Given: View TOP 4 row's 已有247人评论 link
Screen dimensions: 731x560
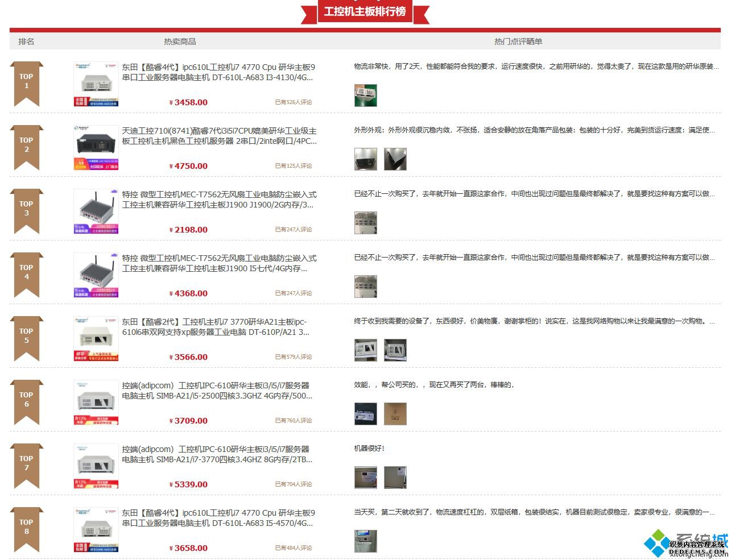Looking at the screenshot, I should (294, 293).
